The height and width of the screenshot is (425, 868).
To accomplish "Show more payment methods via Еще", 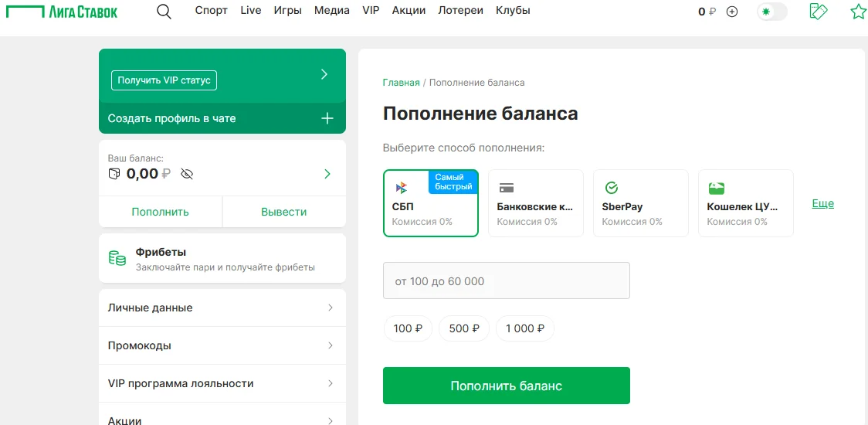I will pos(823,204).
